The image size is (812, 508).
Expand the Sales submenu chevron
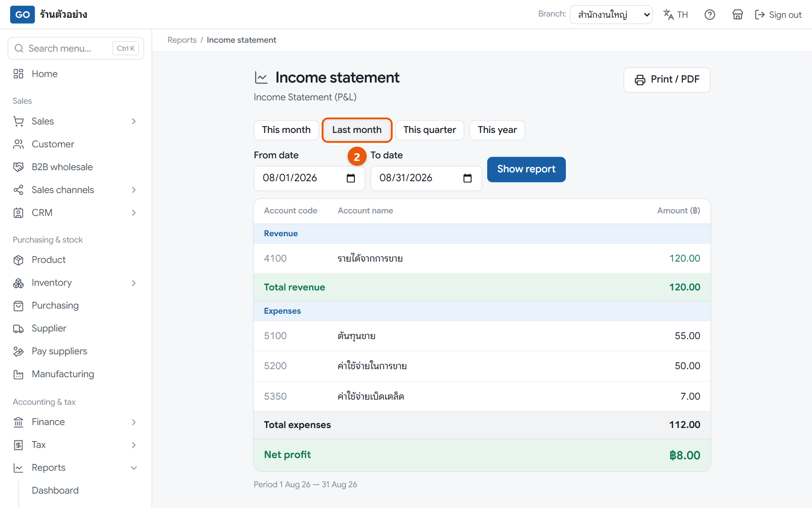point(134,121)
